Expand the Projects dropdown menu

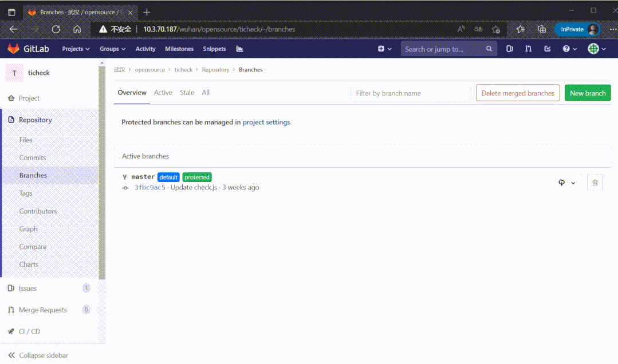76,49
